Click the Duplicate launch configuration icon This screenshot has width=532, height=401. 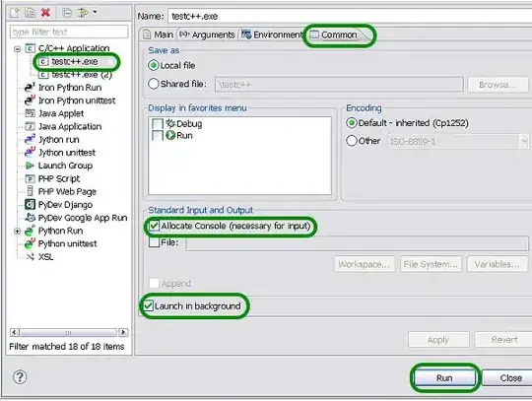point(30,13)
